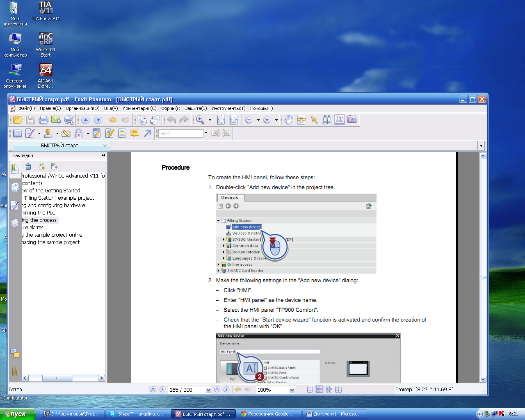Go to next page with blue down arrow
The height and width of the screenshot is (420, 525).
tap(98, 120)
